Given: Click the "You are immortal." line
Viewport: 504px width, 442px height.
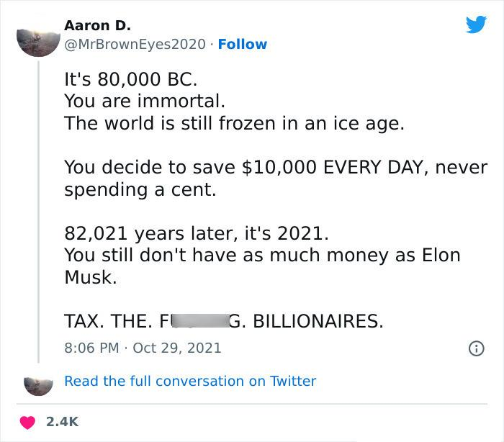Looking at the screenshot, I should tap(145, 101).
